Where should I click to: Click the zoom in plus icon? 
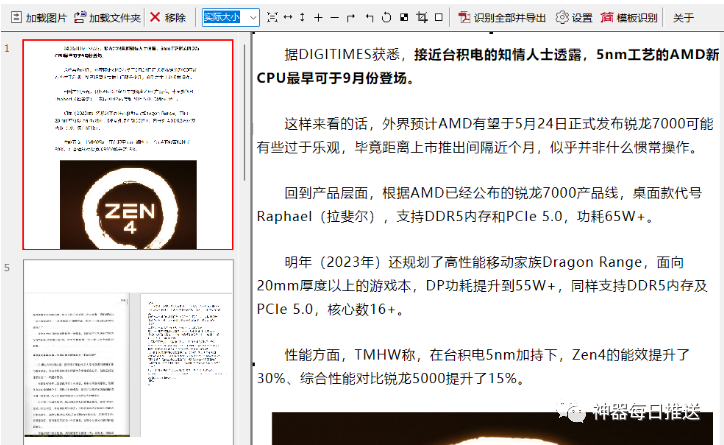318,18
